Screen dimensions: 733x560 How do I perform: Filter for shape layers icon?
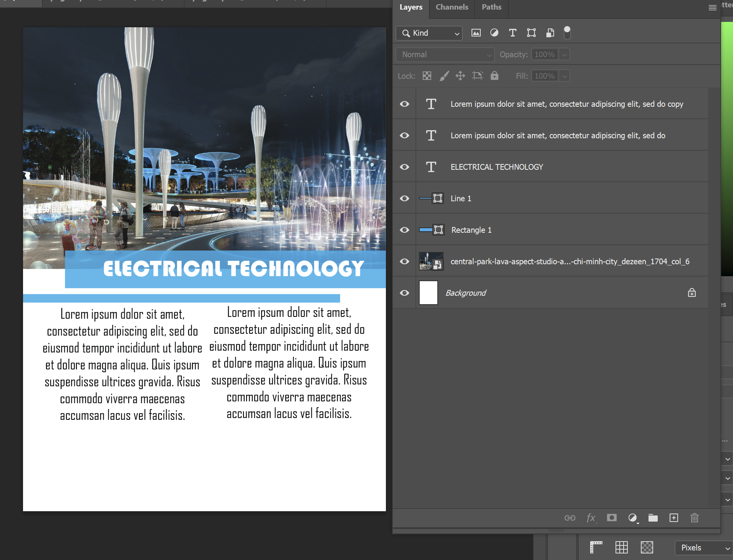click(x=531, y=33)
